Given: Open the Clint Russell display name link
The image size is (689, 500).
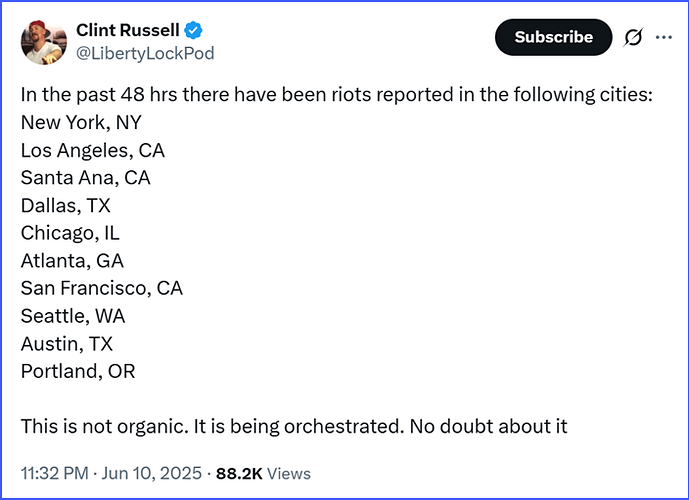Looking at the screenshot, I should click(x=128, y=30).
